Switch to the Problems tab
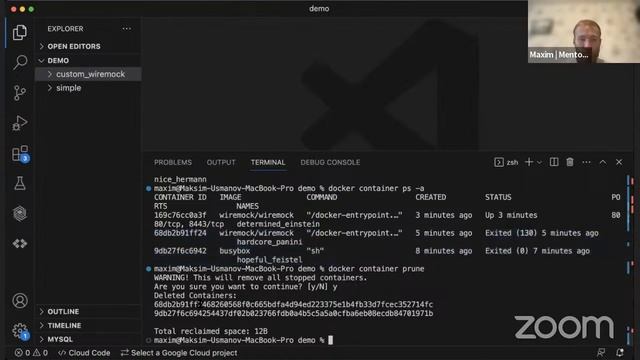This screenshot has width=640, height=360. coord(173,162)
